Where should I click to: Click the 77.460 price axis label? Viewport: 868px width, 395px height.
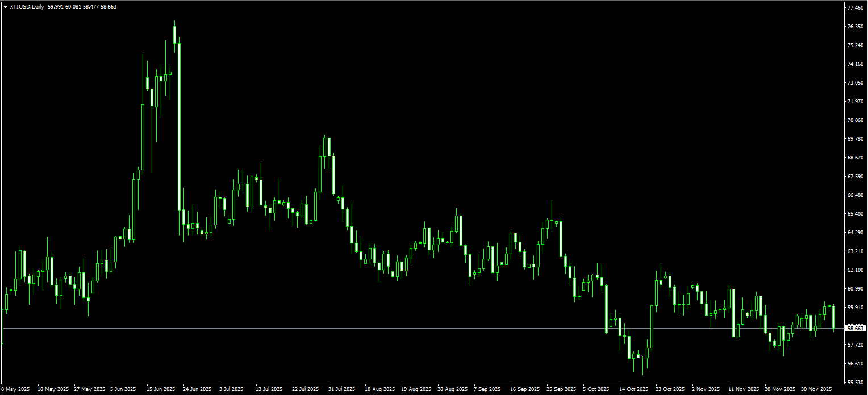click(855, 8)
